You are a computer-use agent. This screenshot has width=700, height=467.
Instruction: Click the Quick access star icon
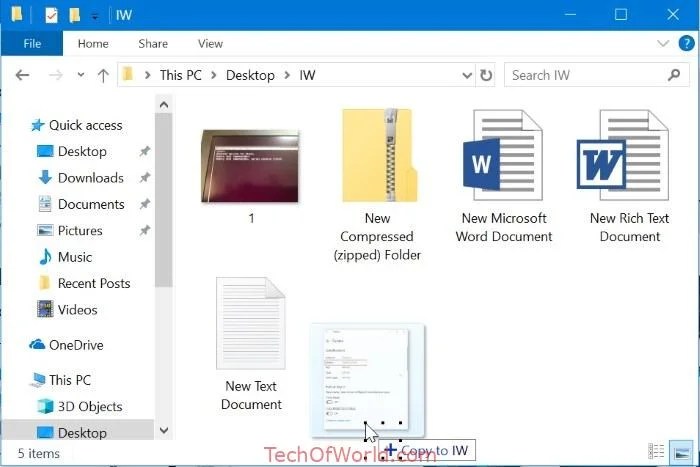click(x=38, y=125)
